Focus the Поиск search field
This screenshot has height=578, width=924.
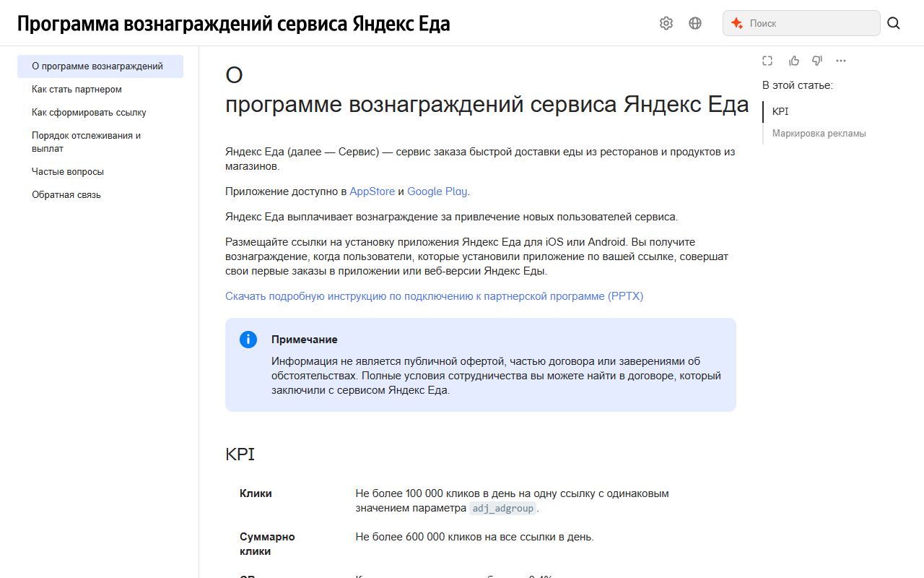801,23
